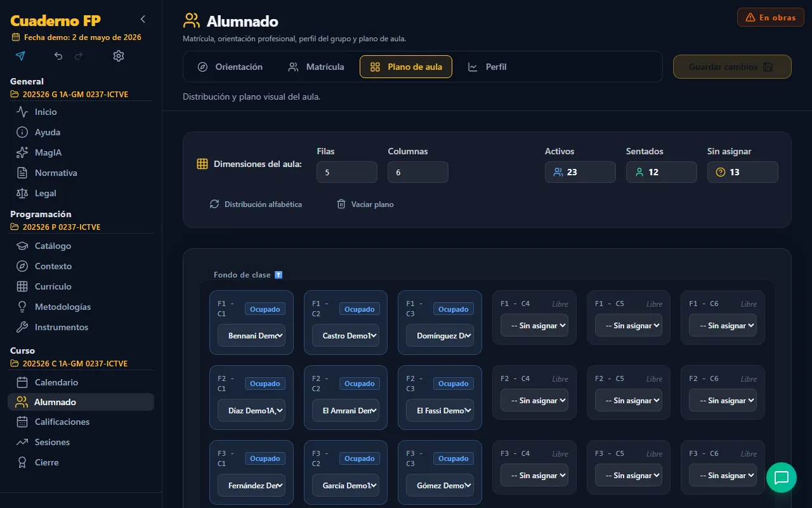Image resolution: width=812 pixels, height=508 pixels.
Task: Click the Guardar cambios button
Action: [732, 67]
